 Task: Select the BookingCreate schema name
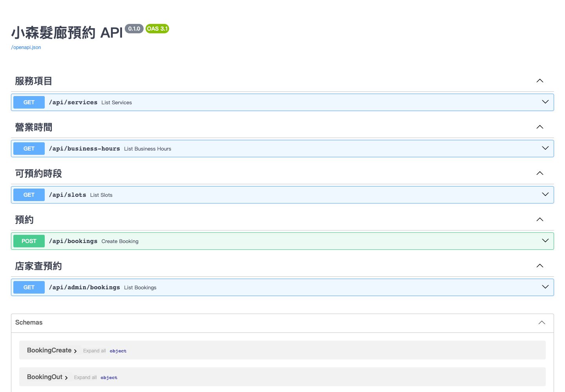tap(49, 350)
